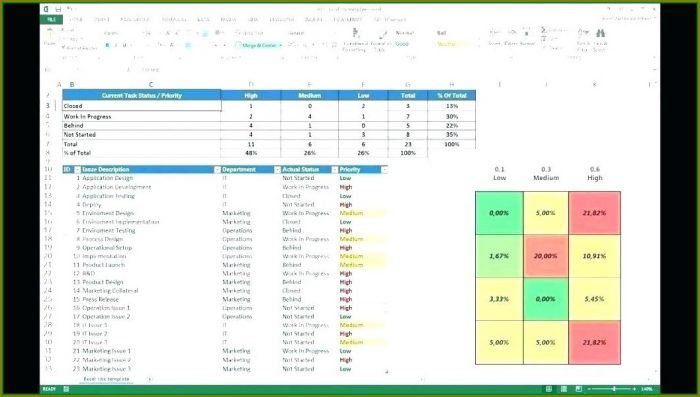Image resolution: width=700 pixels, height=397 pixels.
Task: Switch to Page Break Preview in status bar
Action: coord(579,389)
